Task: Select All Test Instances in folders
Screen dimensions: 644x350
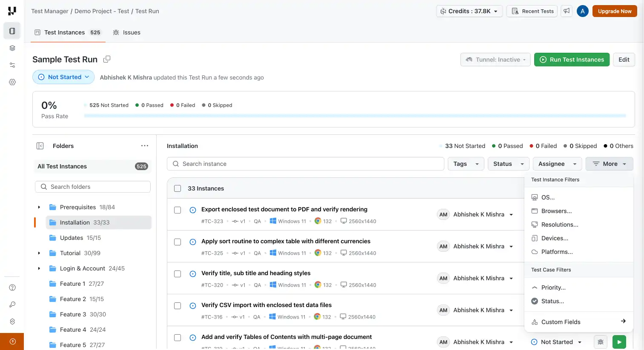Action: coord(92,166)
